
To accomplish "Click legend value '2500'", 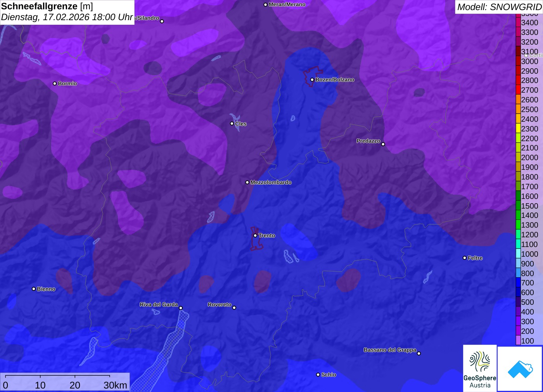I will (x=529, y=109).
